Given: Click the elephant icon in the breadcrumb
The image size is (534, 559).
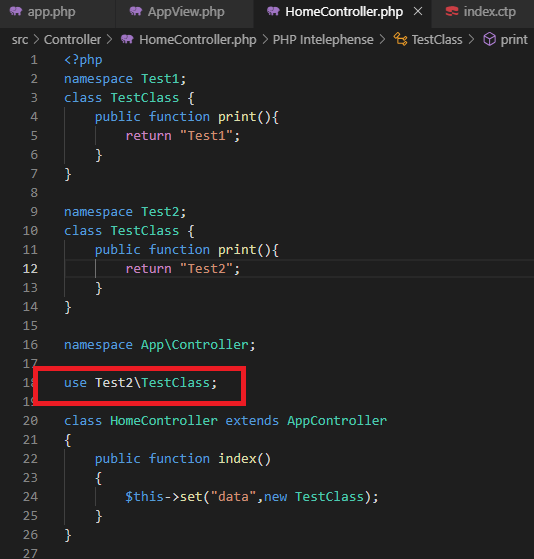Looking at the screenshot, I should [127, 39].
